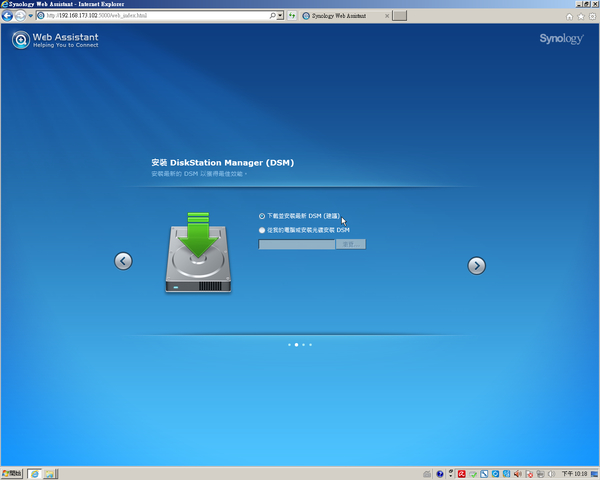Open the recent pages dropdown arrow
Screen dimensions: 600x480
pyautogui.click(x=31, y=16)
